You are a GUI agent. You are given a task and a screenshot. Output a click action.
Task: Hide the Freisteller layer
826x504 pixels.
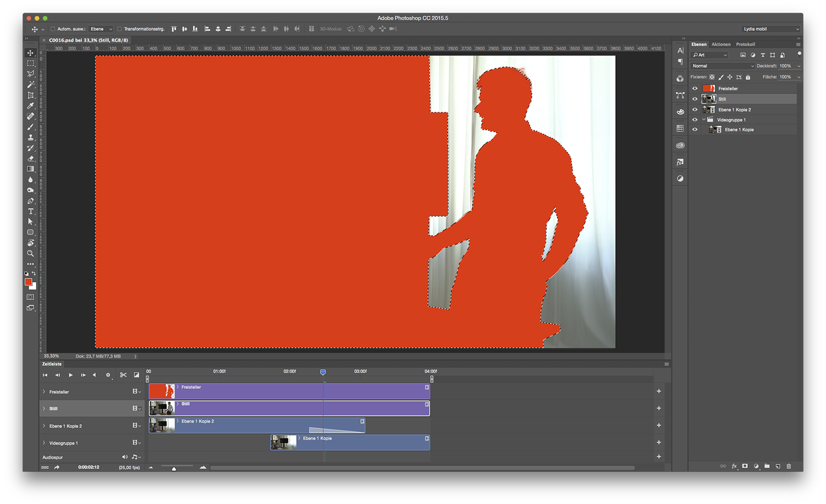point(695,89)
